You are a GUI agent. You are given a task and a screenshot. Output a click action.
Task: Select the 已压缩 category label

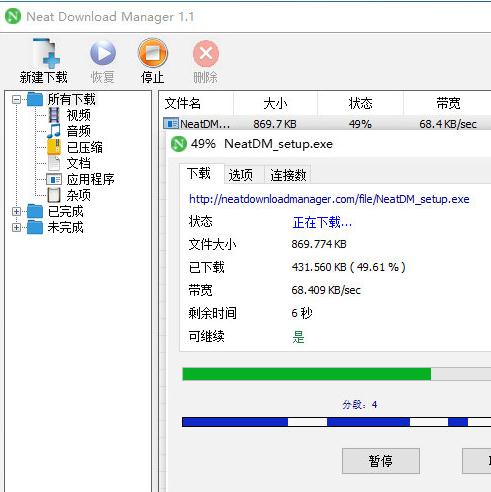(85, 147)
